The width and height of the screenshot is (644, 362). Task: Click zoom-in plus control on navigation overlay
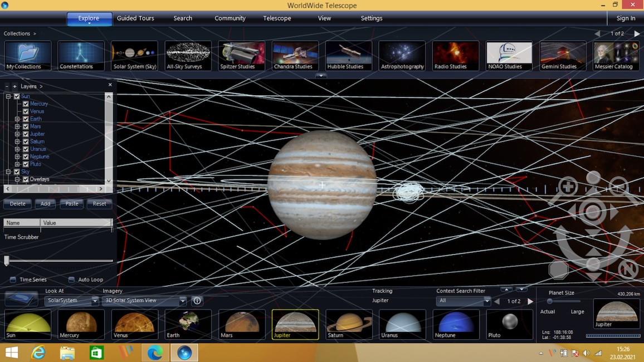point(568,187)
